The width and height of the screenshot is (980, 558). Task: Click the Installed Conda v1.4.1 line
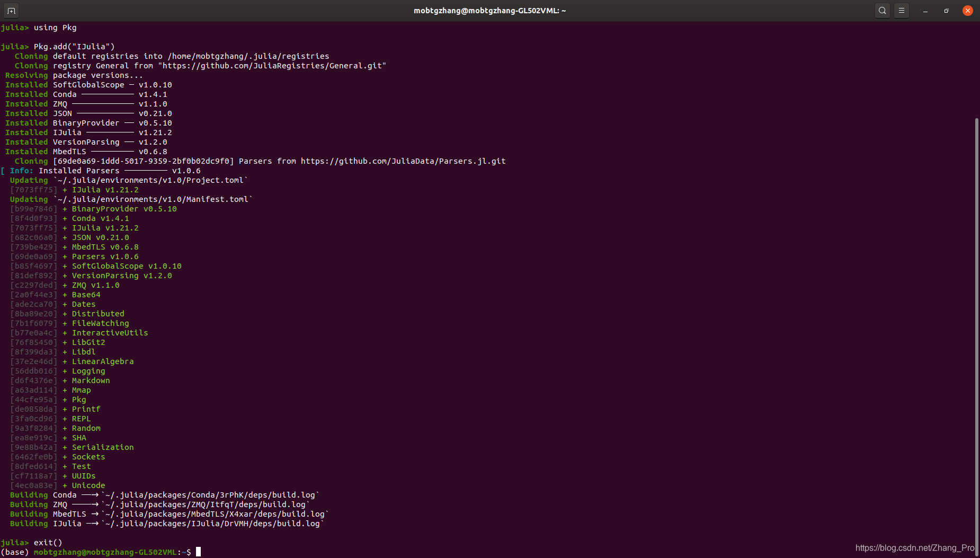coord(86,94)
